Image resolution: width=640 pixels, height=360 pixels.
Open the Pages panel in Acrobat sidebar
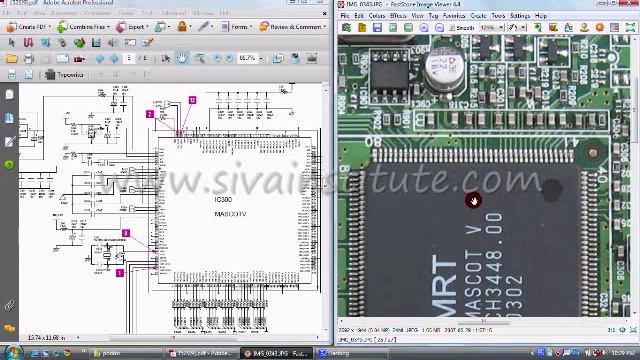[9, 95]
